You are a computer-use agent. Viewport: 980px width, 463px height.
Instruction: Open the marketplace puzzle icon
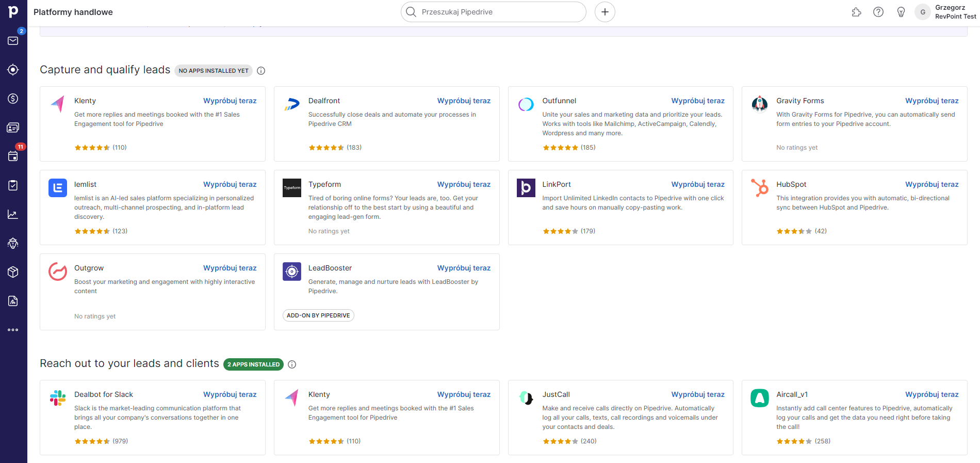856,12
